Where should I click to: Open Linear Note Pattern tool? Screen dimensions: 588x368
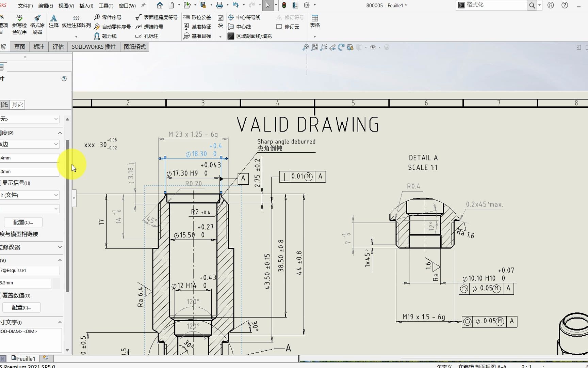pyautogui.click(x=76, y=21)
